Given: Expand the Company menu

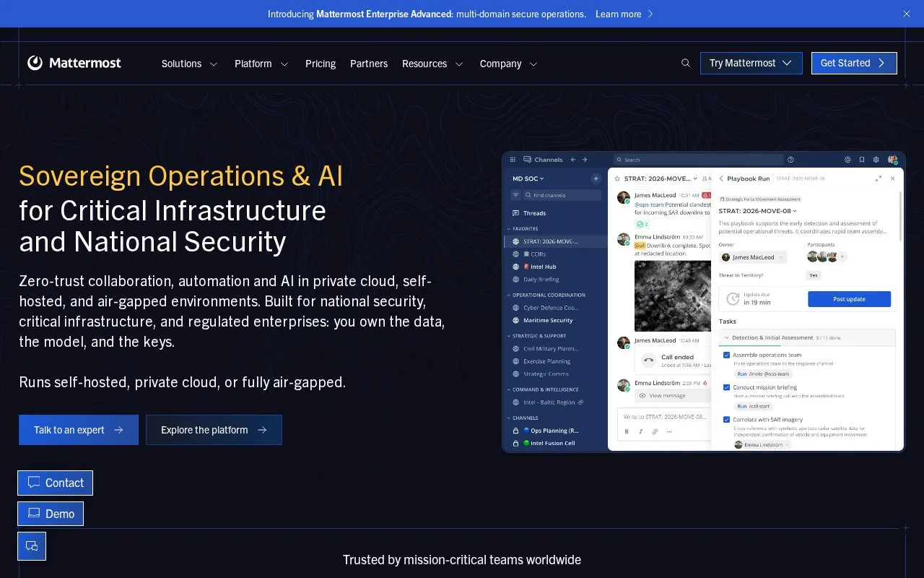Looking at the screenshot, I should point(509,64).
